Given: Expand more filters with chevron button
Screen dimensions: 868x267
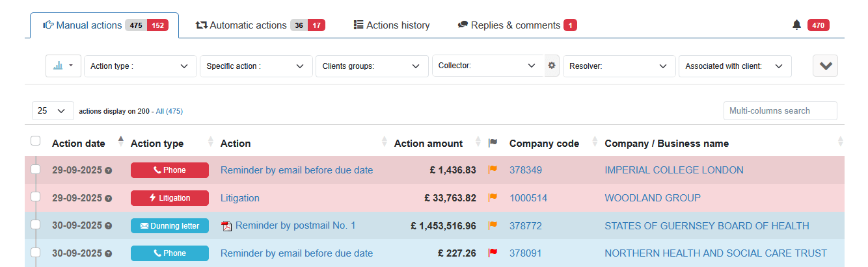Looking at the screenshot, I should (x=824, y=66).
